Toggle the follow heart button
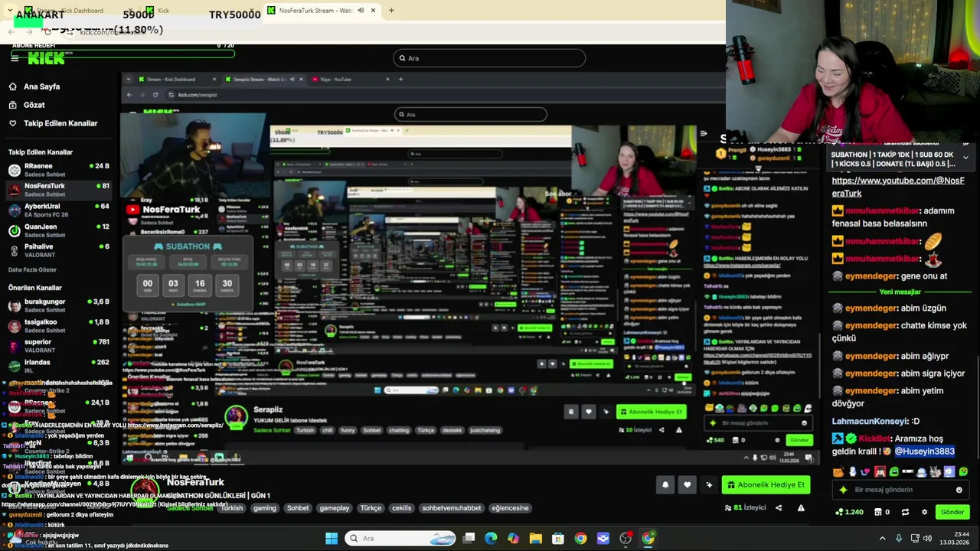The image size is (980, 551). 688,484
